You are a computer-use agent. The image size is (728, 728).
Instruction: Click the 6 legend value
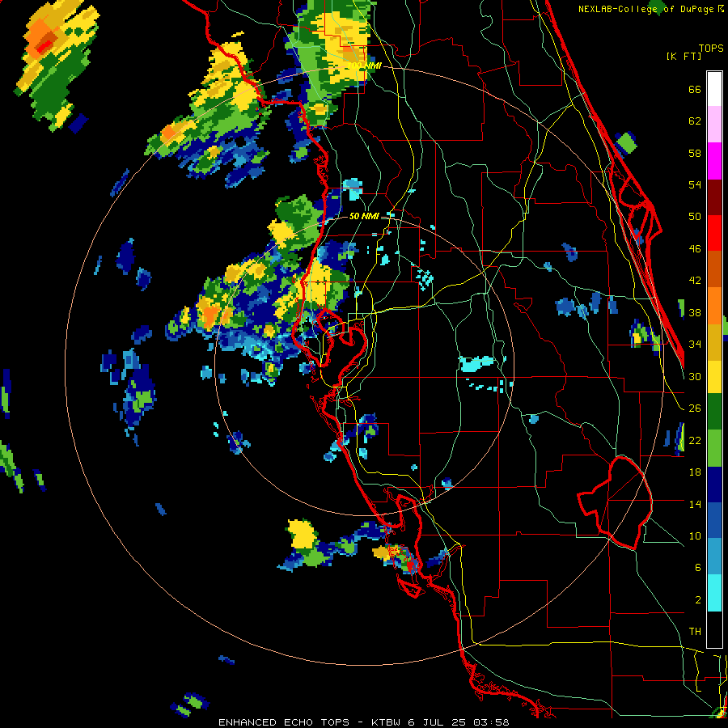click(x=697, y=567)
